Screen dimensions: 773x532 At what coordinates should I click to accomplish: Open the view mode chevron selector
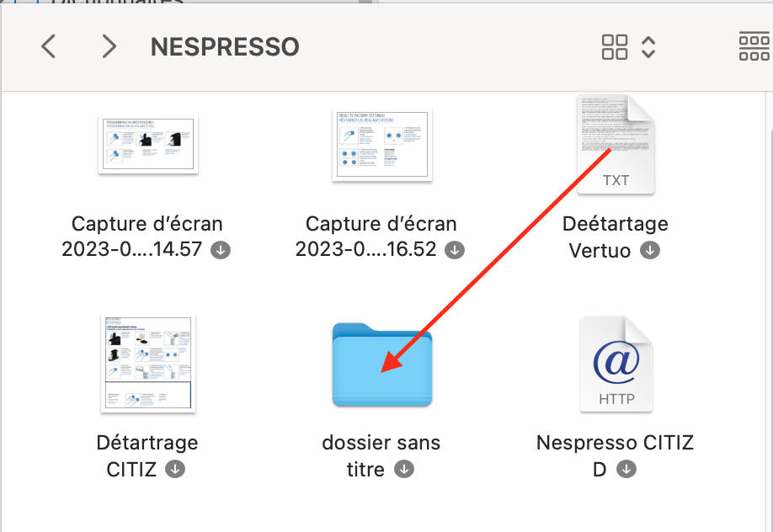pyautogui.click(x=648, y=46)
